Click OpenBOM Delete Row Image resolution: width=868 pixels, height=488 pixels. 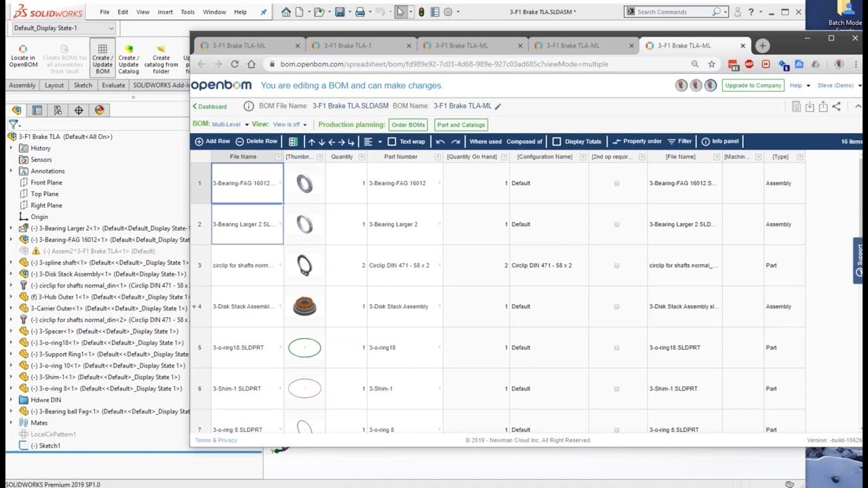point(256,142)
